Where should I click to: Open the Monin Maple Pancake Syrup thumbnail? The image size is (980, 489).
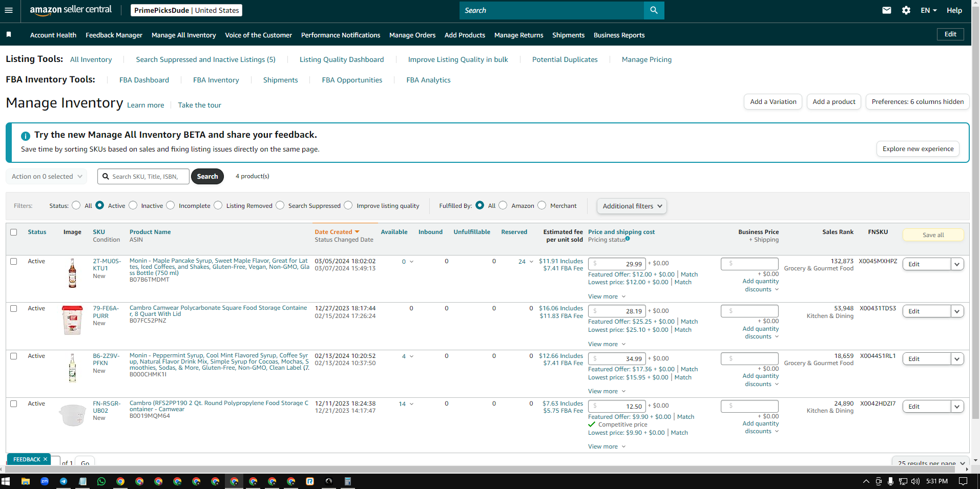(72, 273)
